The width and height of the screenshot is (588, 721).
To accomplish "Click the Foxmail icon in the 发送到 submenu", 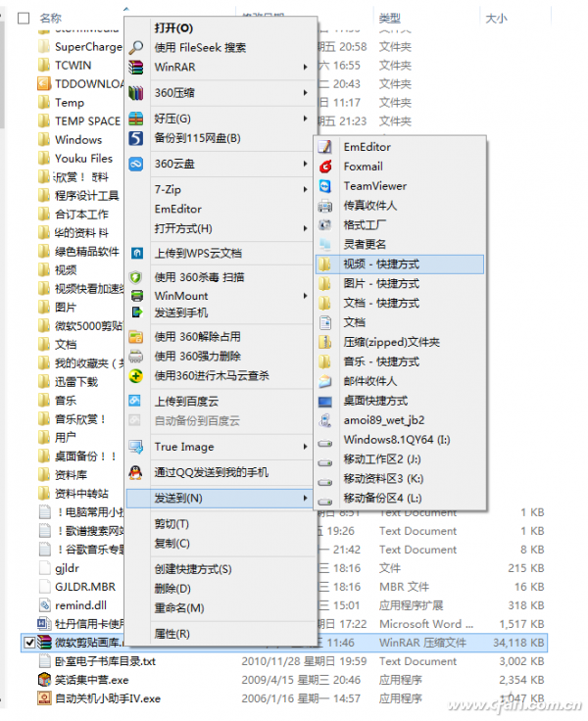I will [325, 167].
